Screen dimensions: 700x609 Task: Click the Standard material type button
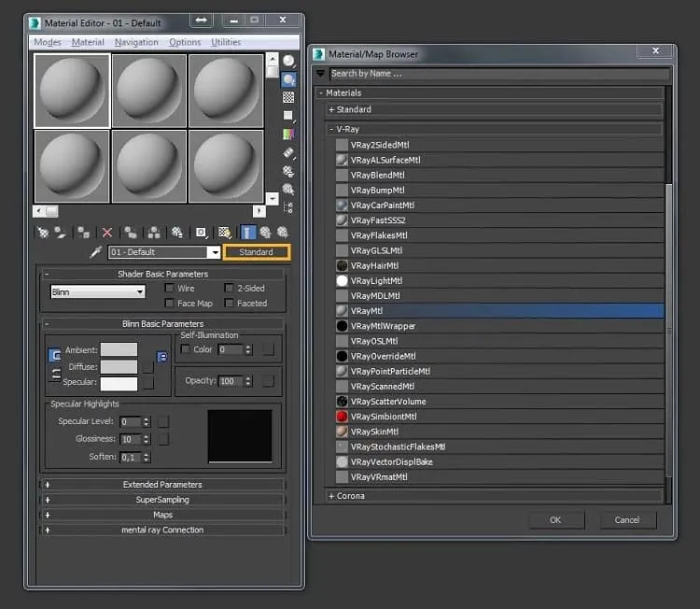pyautogui.click(x=257, y=252)
